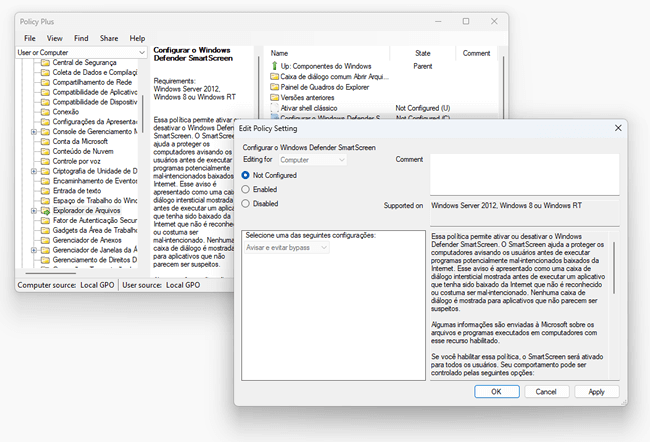
Task: Click the Comment column header
Action: click(x=477, y=53)
